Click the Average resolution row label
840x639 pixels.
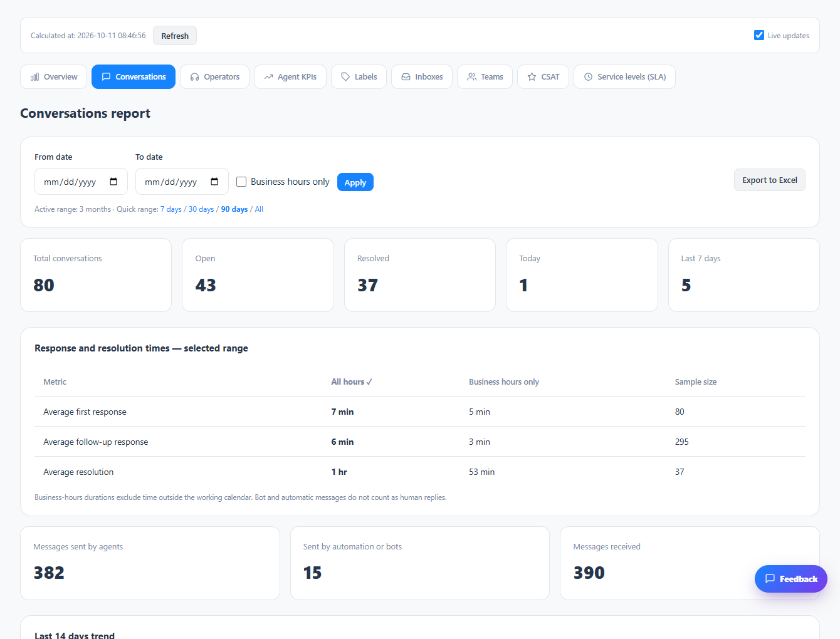[x=78, y=472]
